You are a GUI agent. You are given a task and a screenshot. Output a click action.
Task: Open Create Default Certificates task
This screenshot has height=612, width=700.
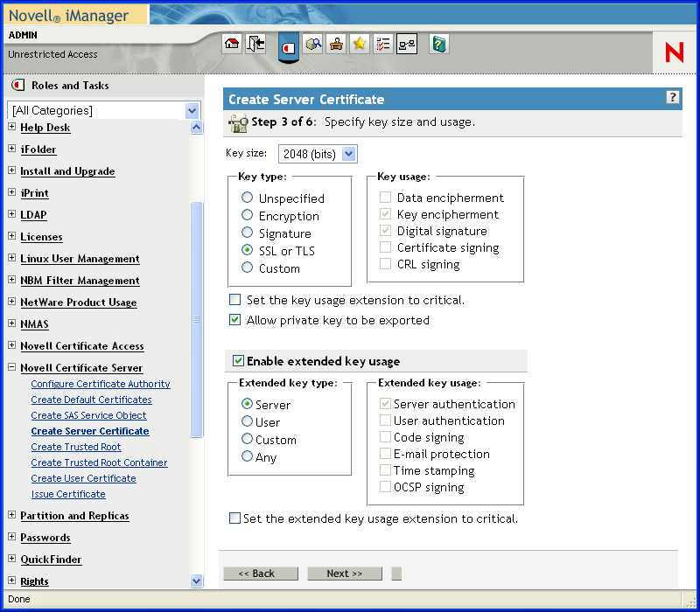click(92, 400)
